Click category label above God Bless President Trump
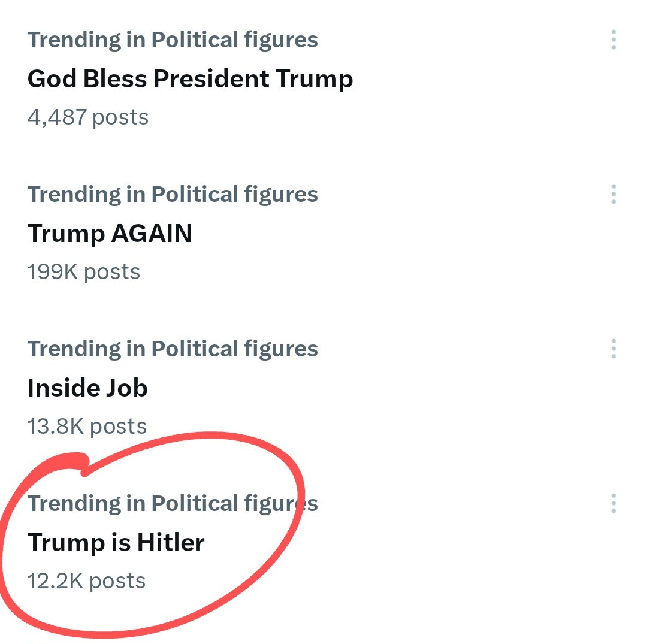This screenshot has height=644, width=647. point(173,40)
